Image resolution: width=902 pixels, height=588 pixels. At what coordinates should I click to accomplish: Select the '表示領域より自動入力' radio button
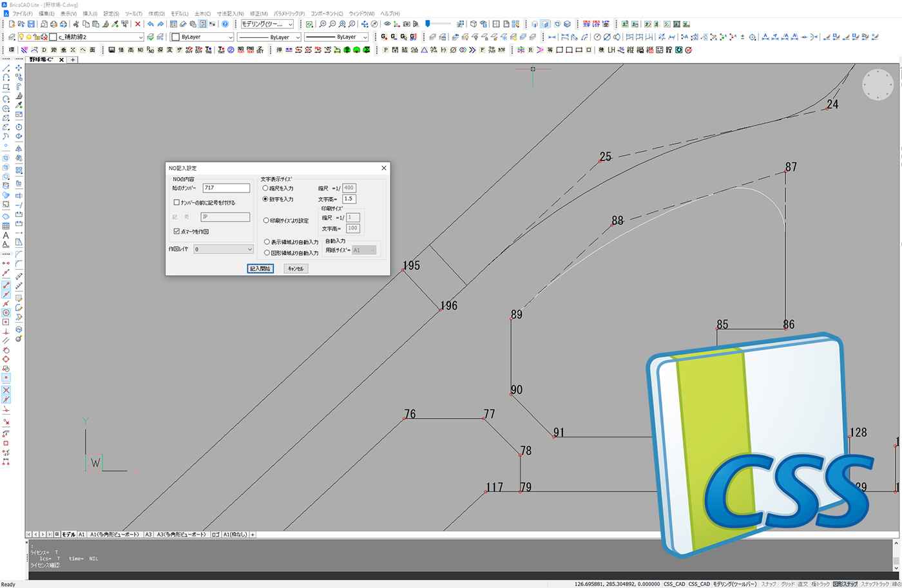tap(267, 242)
